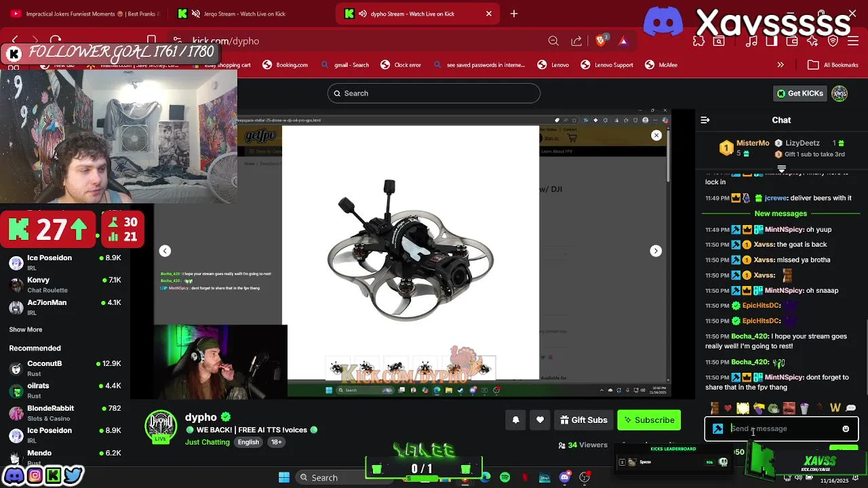The image size is (868, 488).
Task: Open oilrats Rust channel
Action: pyautogui.click(x=65, y=390)
